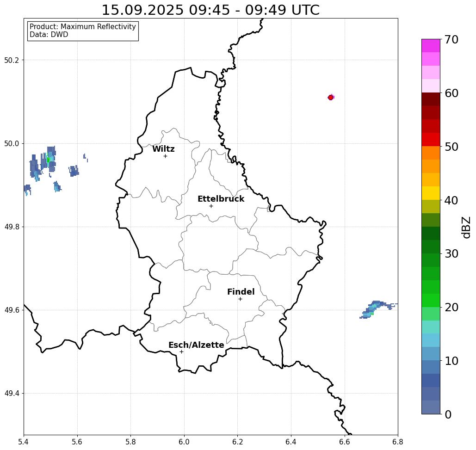476x450 pixels.
Task: Click the 49.8 latitude axis label
Action: tap(12, 227)
